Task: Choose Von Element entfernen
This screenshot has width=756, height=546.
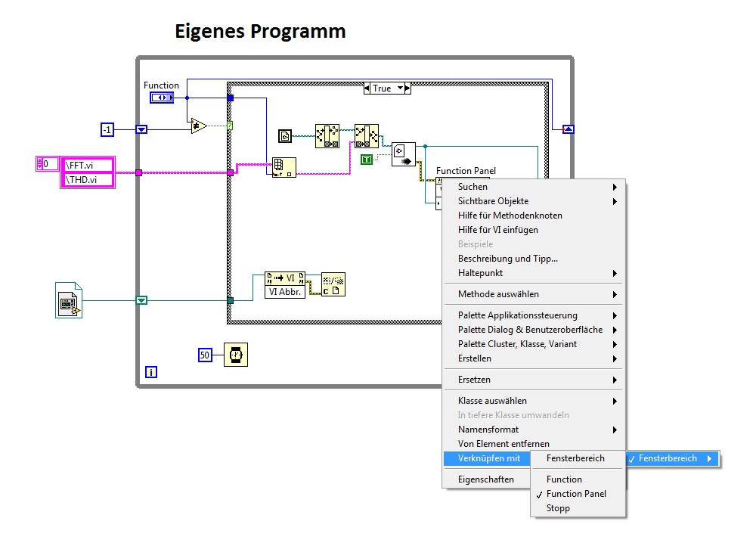Action: 534,444
